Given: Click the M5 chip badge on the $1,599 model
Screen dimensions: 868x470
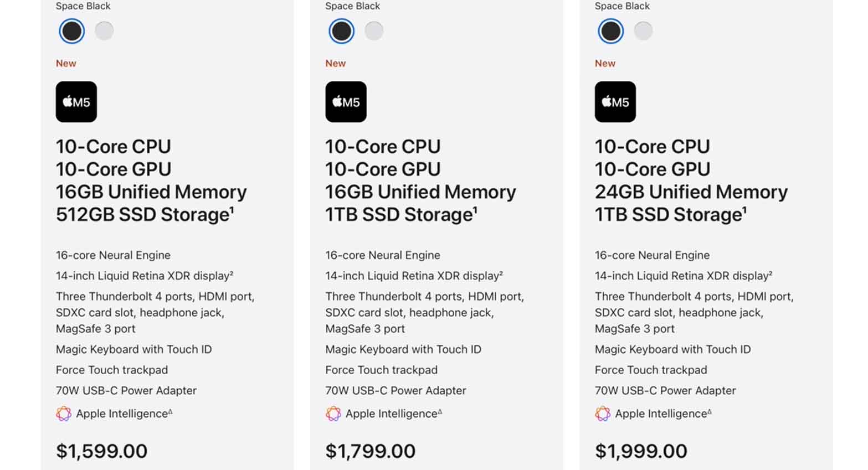Looking at the screenshot, I should [76, 102].
